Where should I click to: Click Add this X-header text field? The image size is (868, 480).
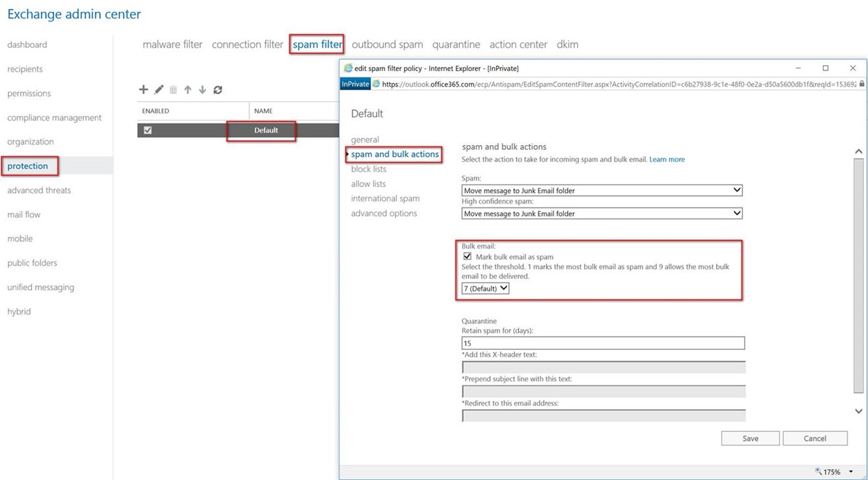[x=603, y=367]
